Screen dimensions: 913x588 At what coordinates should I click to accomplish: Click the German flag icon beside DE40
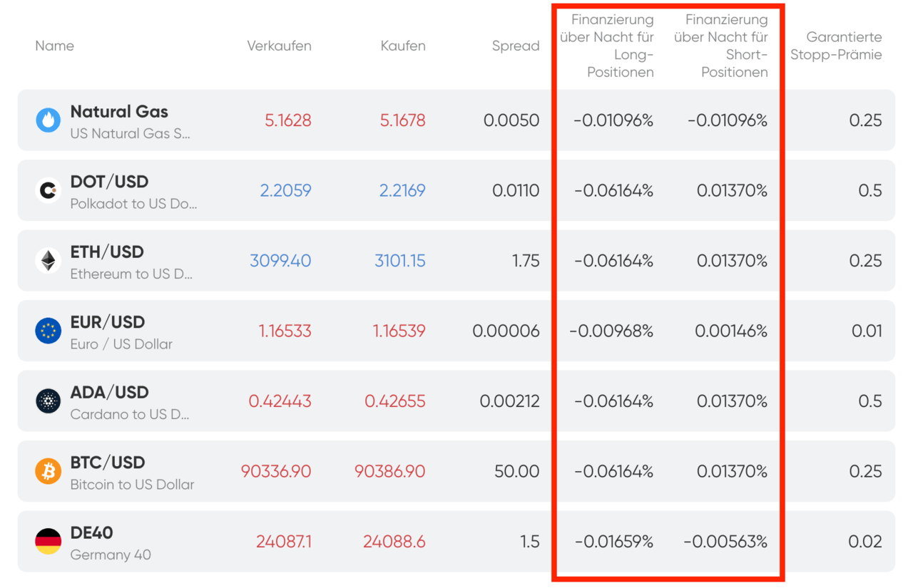[47, 541]
